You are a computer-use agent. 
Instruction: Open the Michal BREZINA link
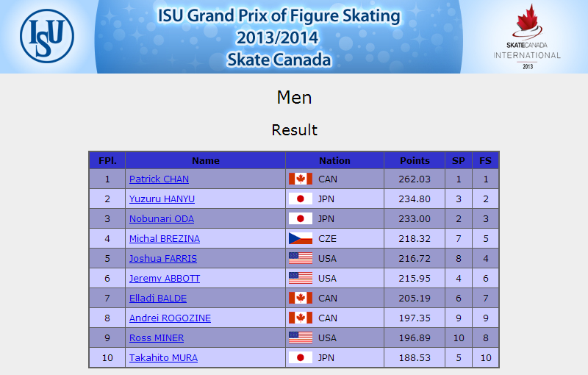coord(165,239)
